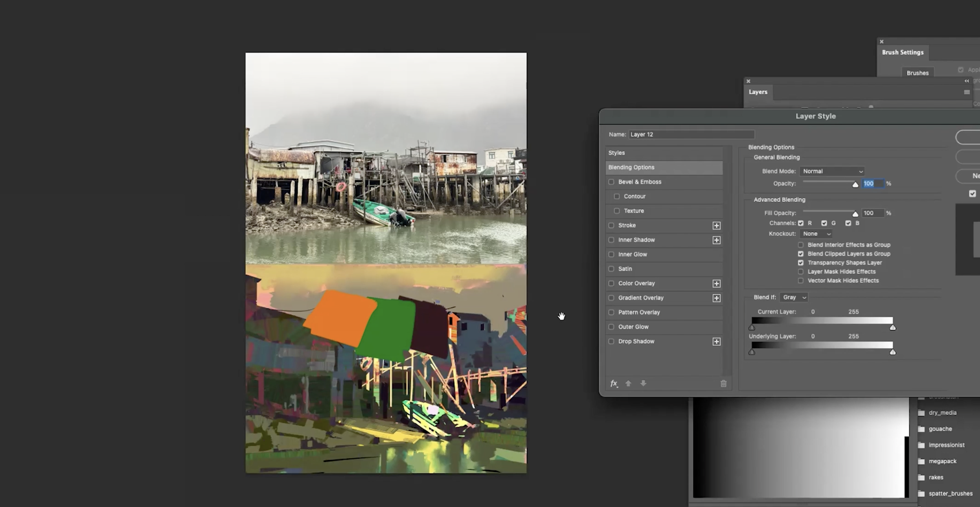Click the layer Name input field
Screen dimensions: 980x507
tap(691, 134)
